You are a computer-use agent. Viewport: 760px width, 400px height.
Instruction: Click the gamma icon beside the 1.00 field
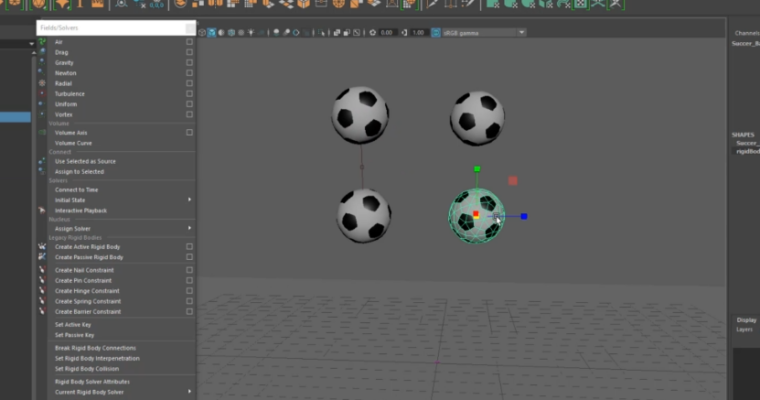(404, 32)
